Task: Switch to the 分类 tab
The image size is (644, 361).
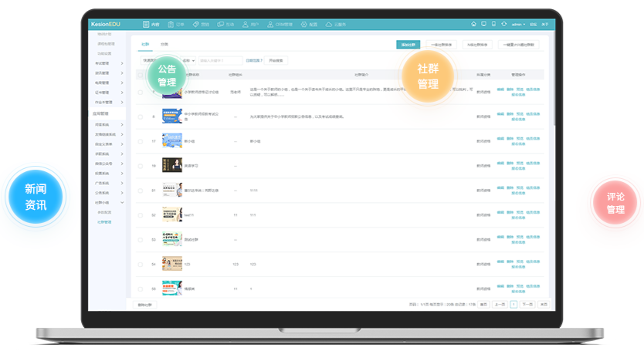Action: click(x=164, y=45)
